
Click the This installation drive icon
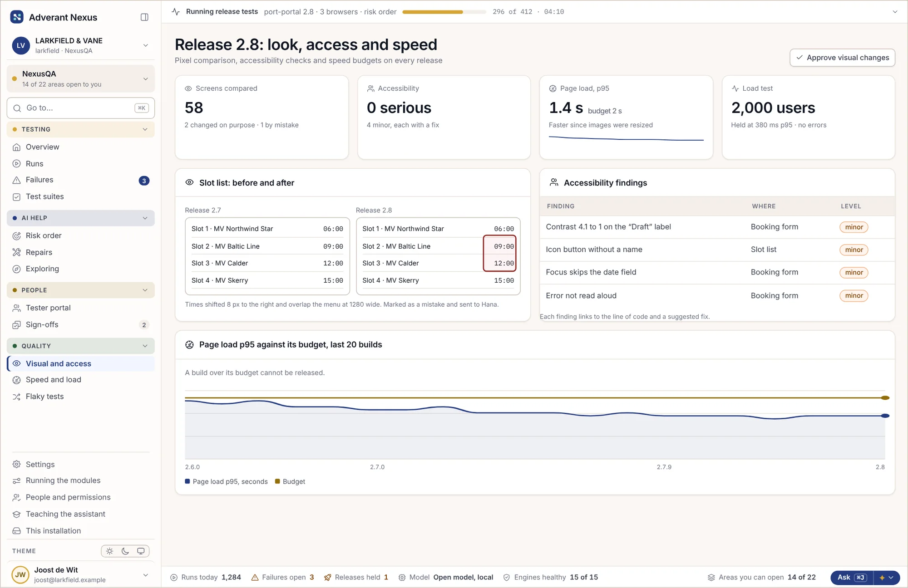click(x=17, y=531)
